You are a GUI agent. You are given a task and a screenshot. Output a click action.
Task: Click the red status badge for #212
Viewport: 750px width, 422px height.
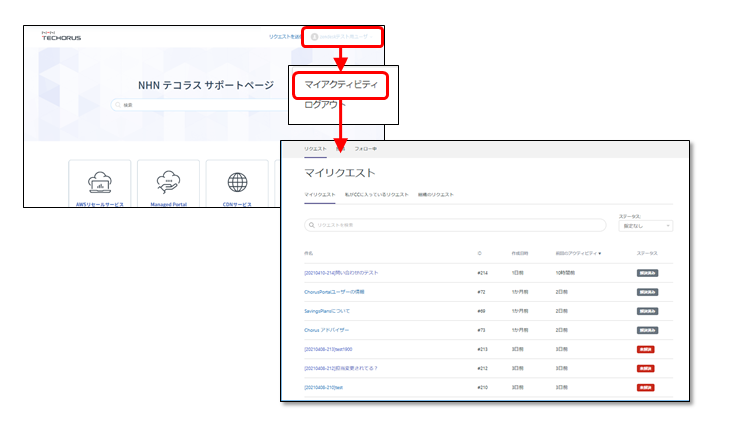tap(646, 368)
